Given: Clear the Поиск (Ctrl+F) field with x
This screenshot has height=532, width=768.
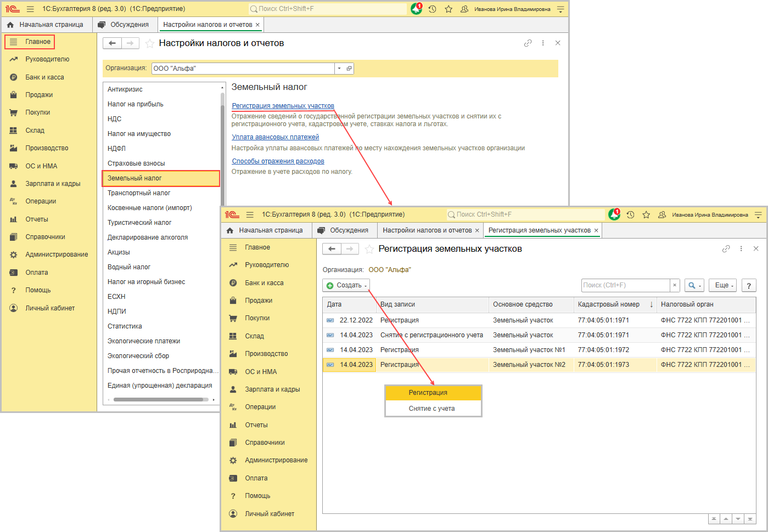Looking at the screenshot, I should point(675,285).
